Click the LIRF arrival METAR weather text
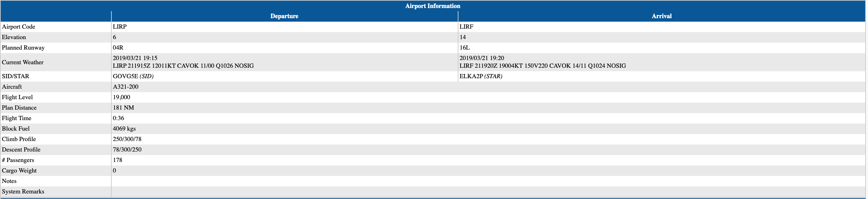868x199 pixels. tap(543, 66)
